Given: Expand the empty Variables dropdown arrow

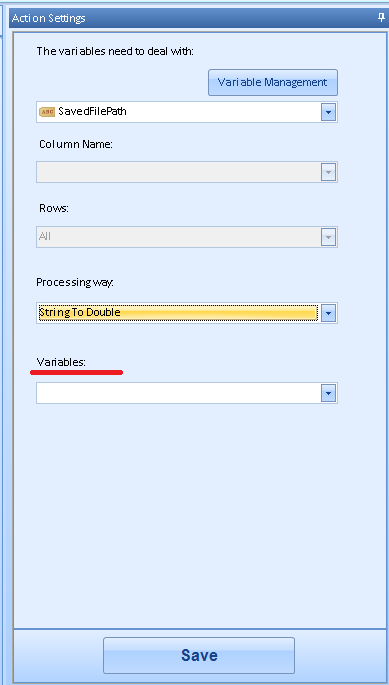Looking at the screenshot, I should [328, 393].
